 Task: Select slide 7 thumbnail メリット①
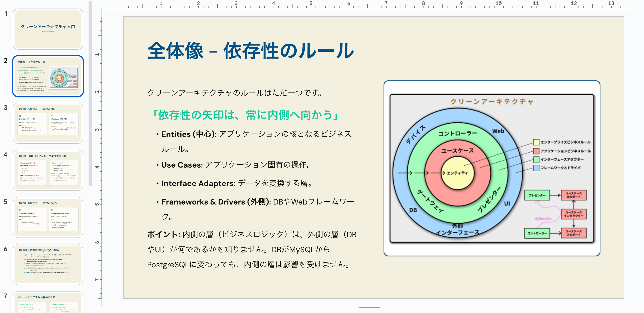[x=48, y=303]
